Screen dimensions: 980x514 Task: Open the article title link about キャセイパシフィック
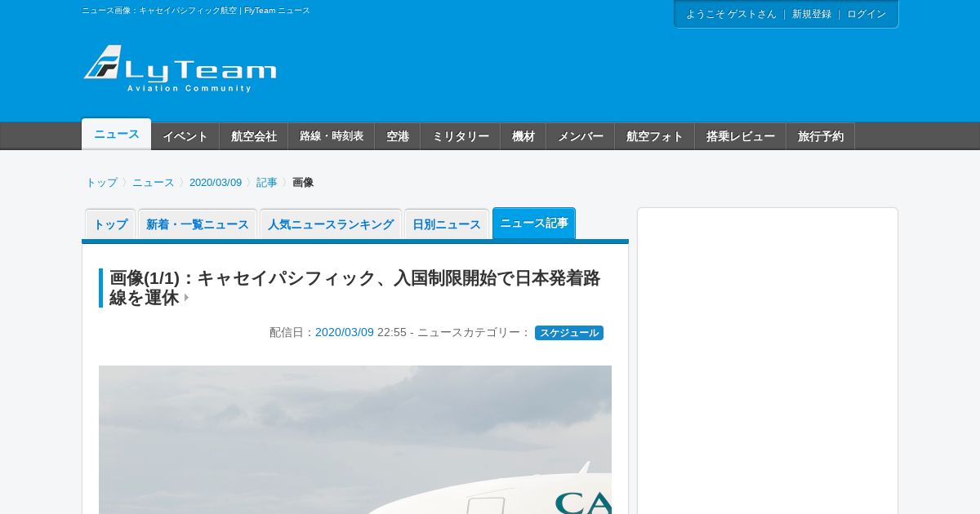tap(354, 288)
